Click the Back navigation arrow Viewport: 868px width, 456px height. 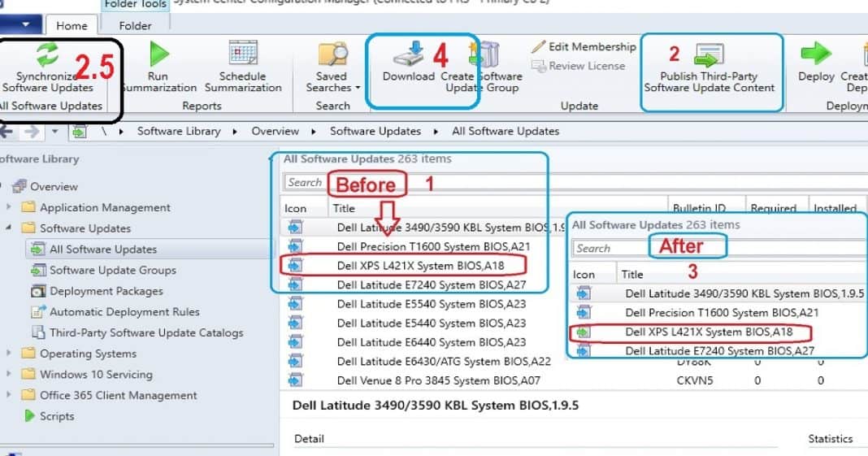(6, 132)
